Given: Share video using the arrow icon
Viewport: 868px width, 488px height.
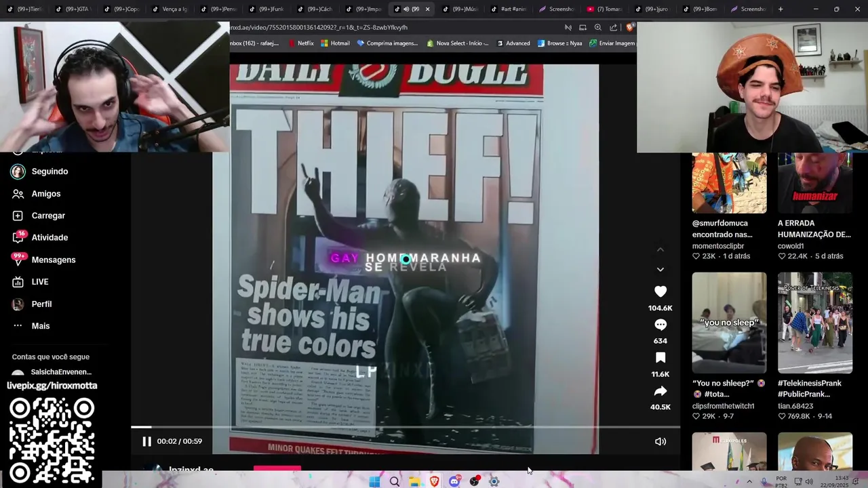Looking at the screenshot, I should point(660,391).
